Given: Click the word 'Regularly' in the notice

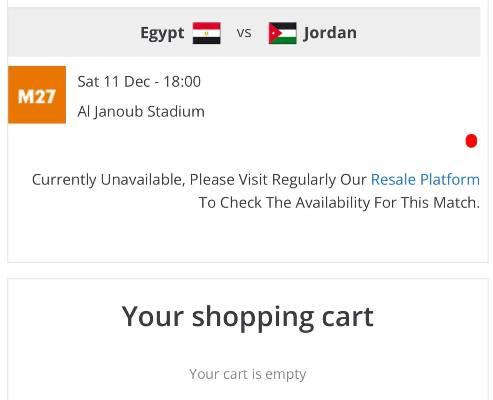Looking at the screenshot, I should (x=304, y=180).
